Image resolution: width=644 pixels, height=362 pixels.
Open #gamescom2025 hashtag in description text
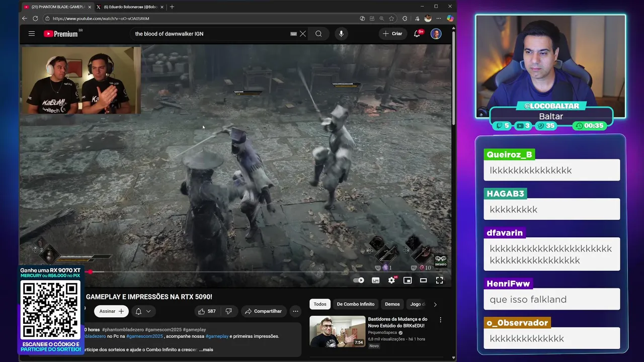(x=145, y=336)
